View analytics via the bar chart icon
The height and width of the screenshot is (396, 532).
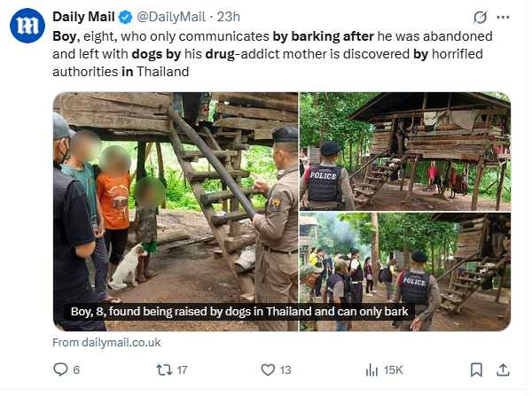[x=372, y=369]
